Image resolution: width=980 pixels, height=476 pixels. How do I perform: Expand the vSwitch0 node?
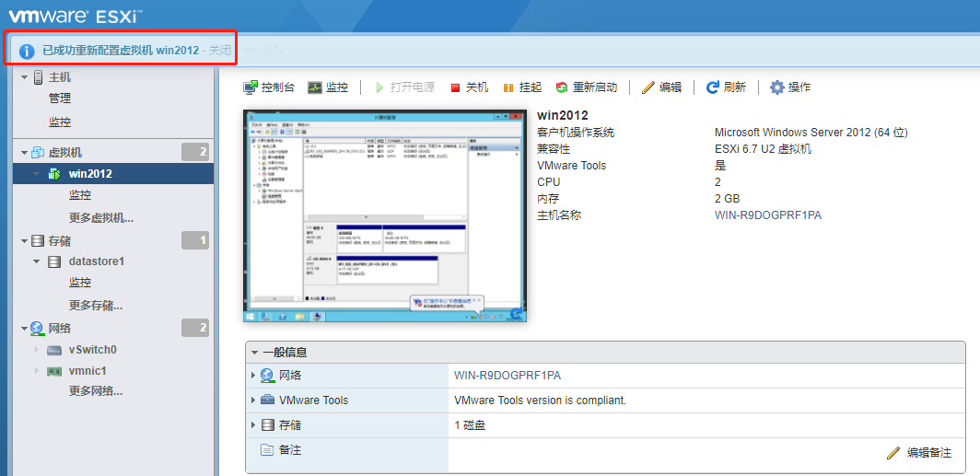click(36, 350)
